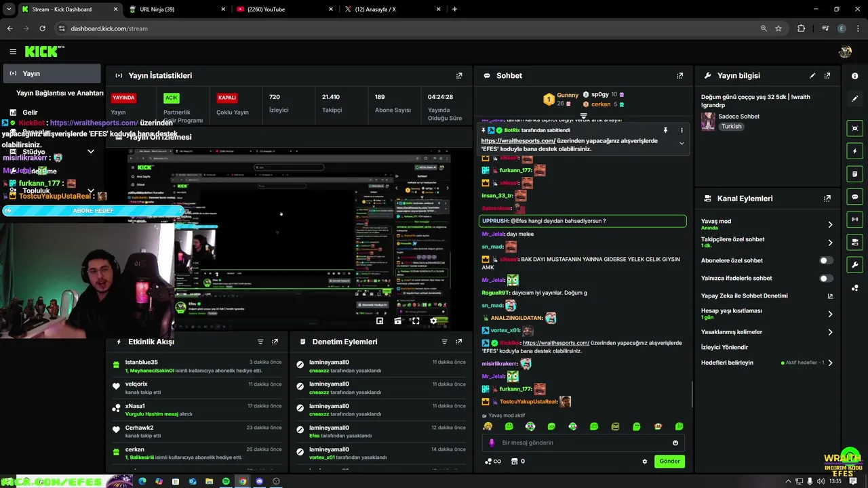Unpin the pinned BotRix chat message
Viewport: 868px width, 488px height.
pos(665,130)
